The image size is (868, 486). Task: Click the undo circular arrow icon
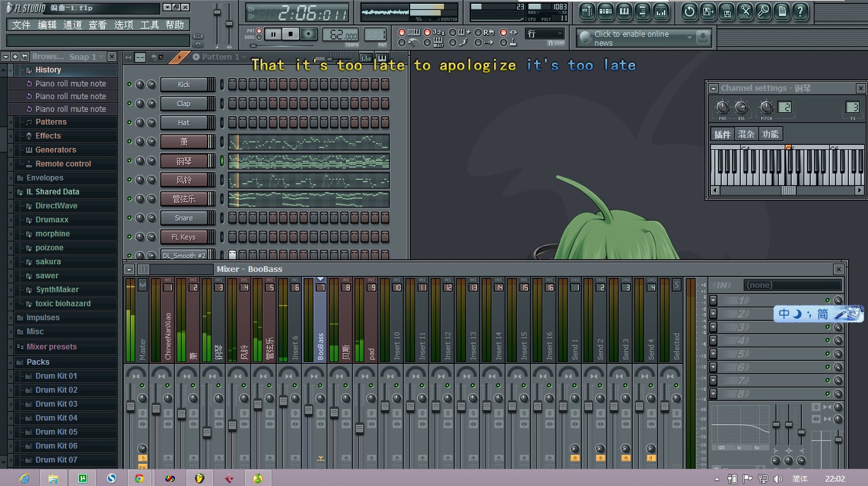(689, 11)
